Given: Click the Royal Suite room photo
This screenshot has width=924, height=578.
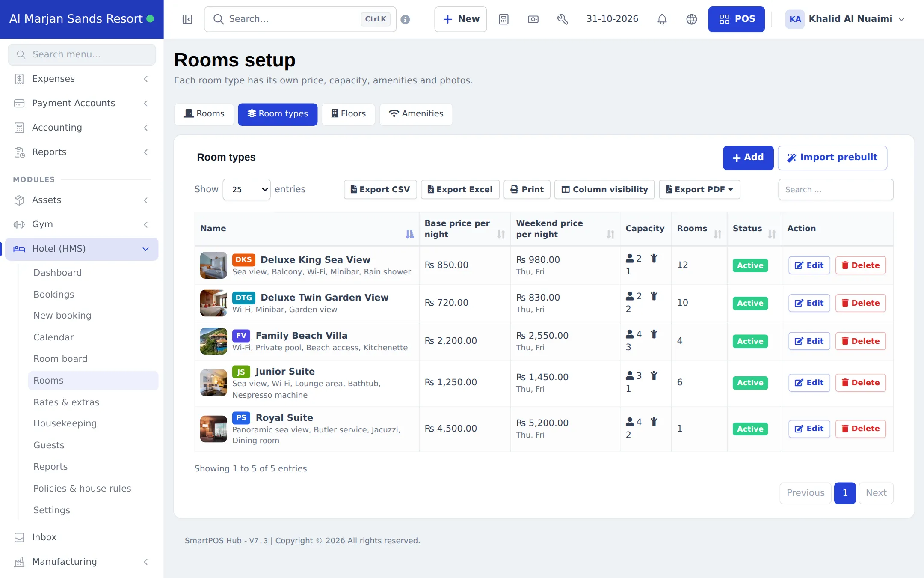Looking at the screenshot, I should point(213,429).
